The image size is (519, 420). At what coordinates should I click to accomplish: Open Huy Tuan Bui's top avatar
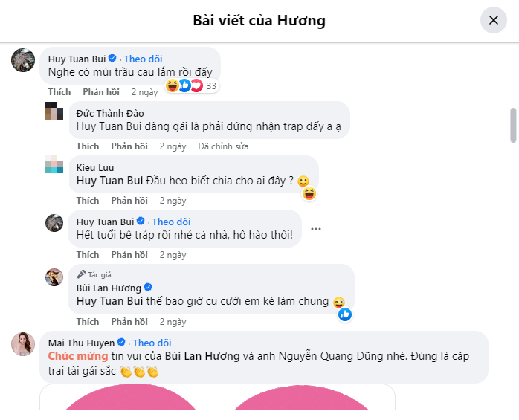[x=23, y=60]
